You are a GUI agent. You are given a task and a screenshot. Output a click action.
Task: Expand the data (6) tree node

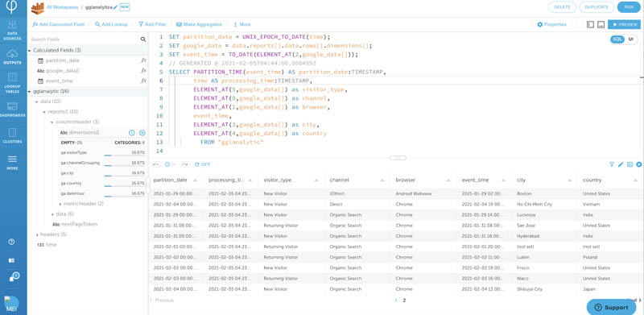click(52, 214)
